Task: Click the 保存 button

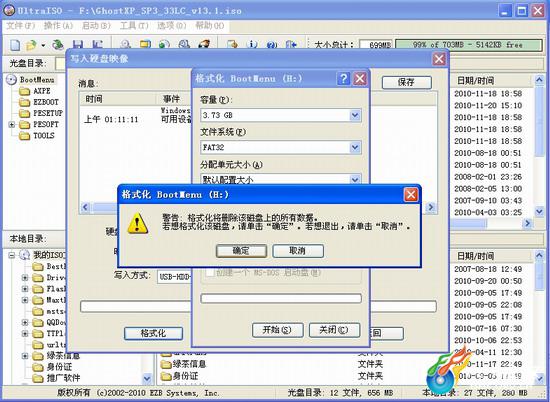Action: click(407, 82)
